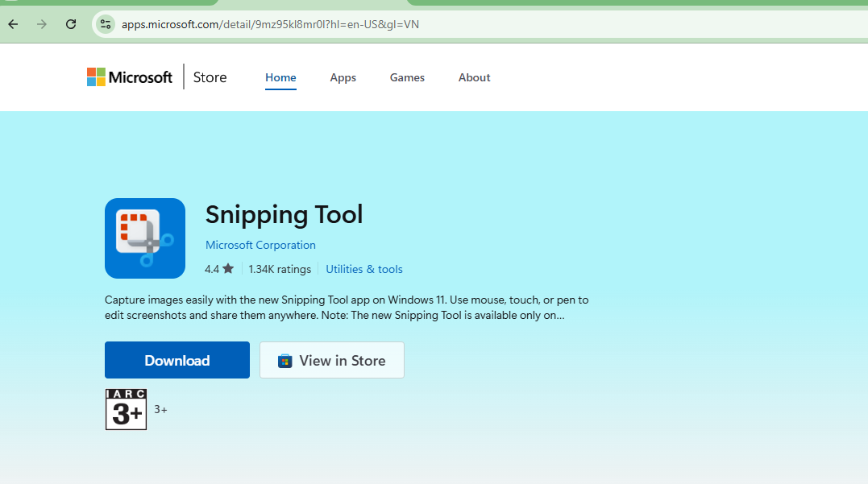Click the IARC 3+ rating badge
The height and width of the screenshot is (484, 868).
(127, 409)
